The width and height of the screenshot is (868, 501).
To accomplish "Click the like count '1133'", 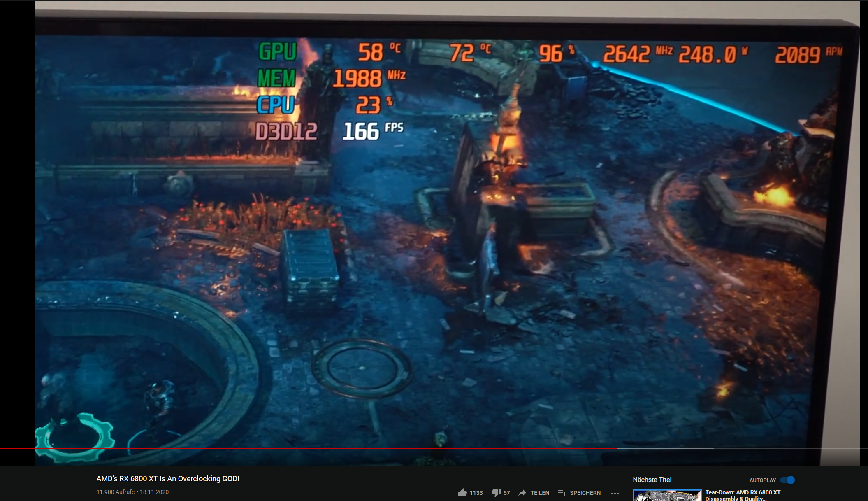I will pyautogui.click(x=476, y=492).
